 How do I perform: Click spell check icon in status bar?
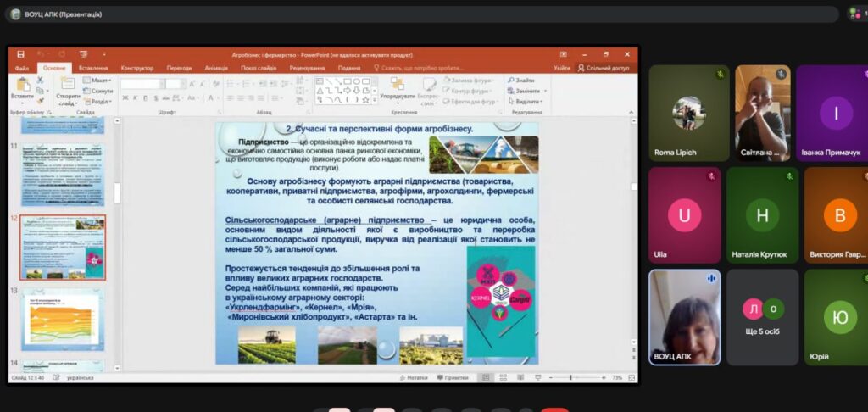pyautogui.click(x=56, y=378)
